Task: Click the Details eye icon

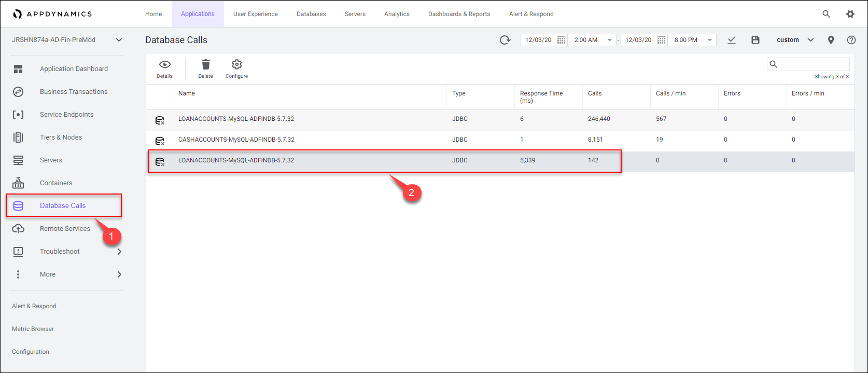Action: [x=164, y=65]
